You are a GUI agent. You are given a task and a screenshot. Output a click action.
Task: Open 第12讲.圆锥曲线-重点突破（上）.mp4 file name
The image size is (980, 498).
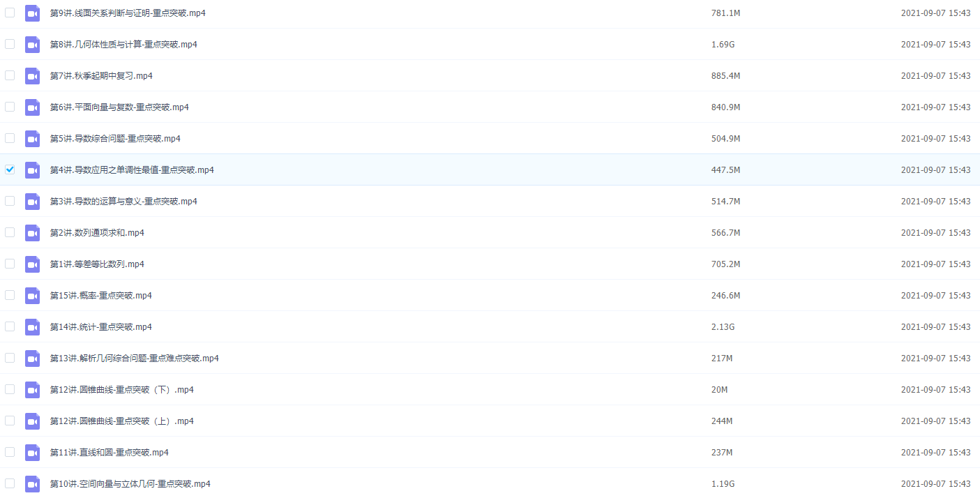[122, 421]
